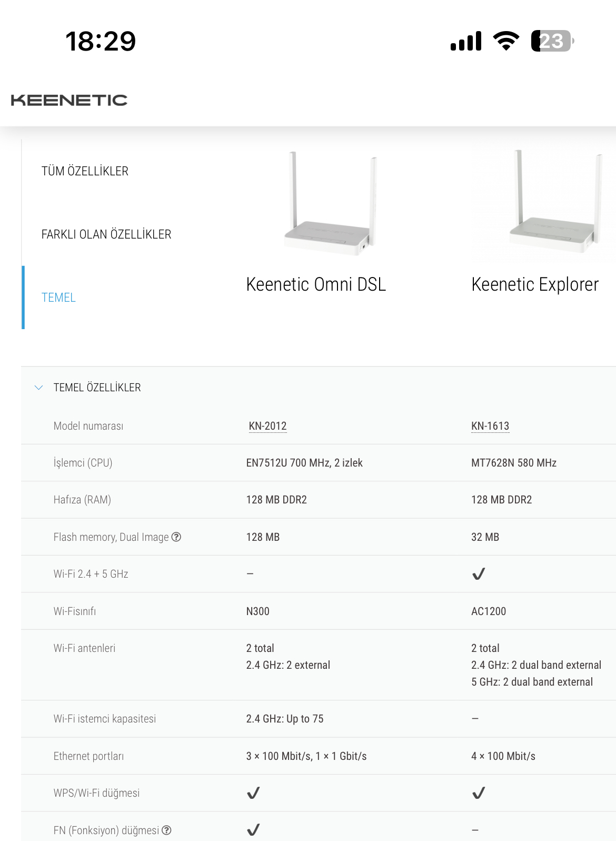The height and width of the screenshot is (841, 616).
Task: Tap the cellular signal indicator in status bar
Action: coord(466,41)
